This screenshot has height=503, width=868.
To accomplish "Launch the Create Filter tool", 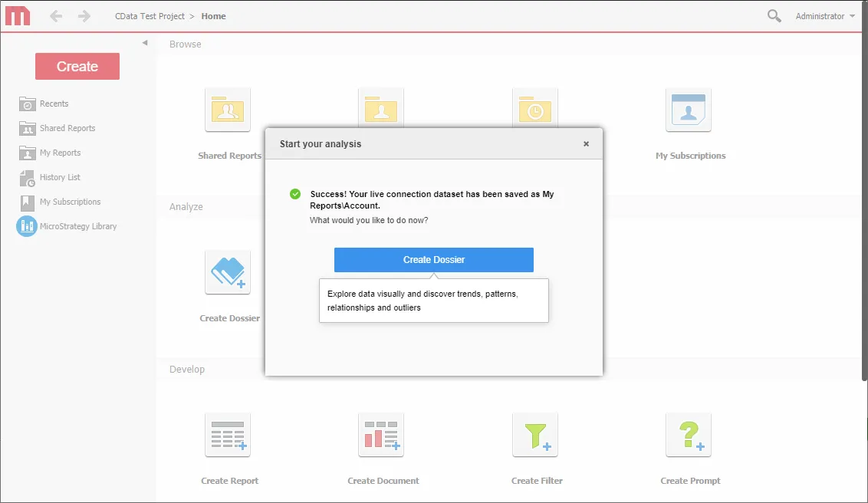I will point(534,435).
